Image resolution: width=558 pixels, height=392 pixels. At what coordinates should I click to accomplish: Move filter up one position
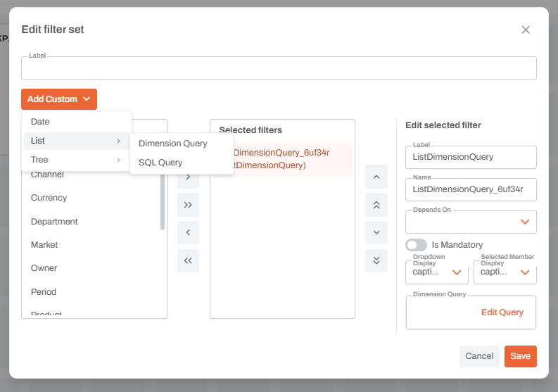point(376,177)
